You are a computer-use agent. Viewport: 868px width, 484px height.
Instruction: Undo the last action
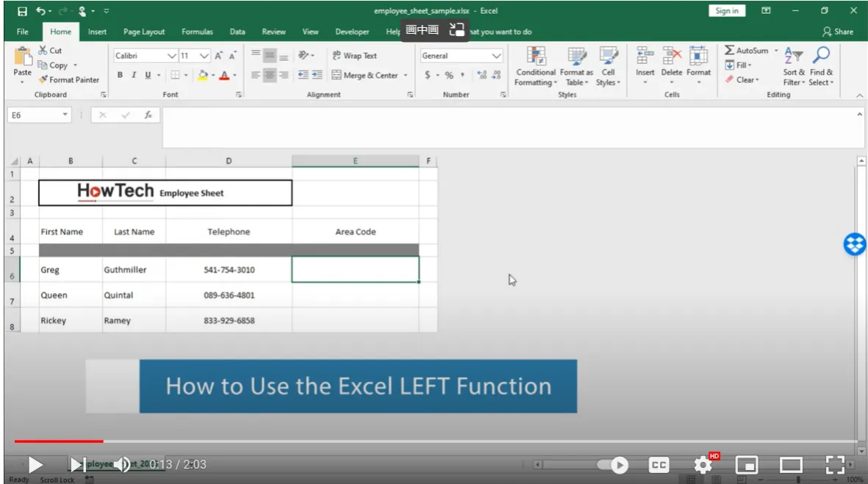click(41, 10)
